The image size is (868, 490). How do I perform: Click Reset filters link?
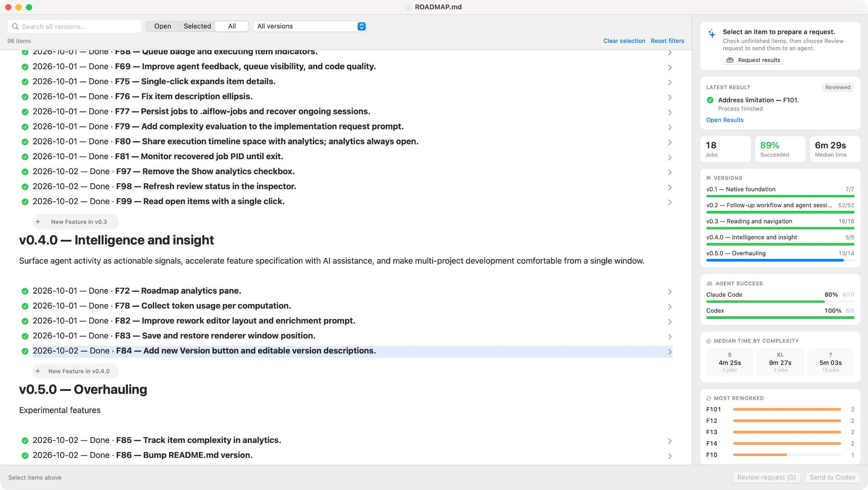pos(667,41)
